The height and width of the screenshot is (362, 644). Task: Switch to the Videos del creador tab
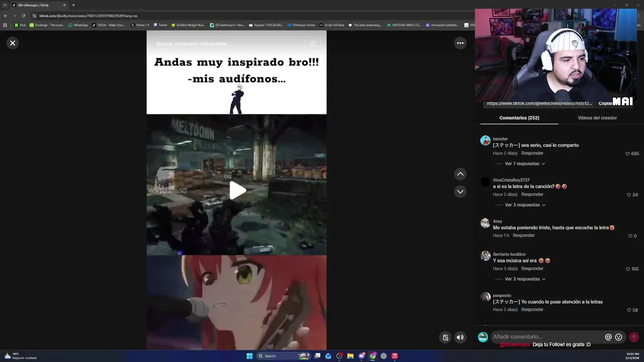point(597,118)
